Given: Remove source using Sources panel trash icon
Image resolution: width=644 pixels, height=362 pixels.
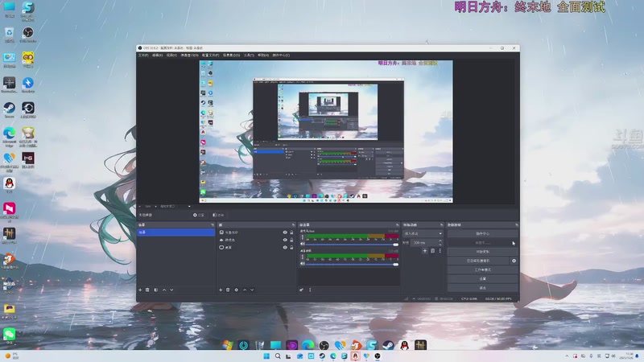Looking at the screenshot, I should pos(228,290).
